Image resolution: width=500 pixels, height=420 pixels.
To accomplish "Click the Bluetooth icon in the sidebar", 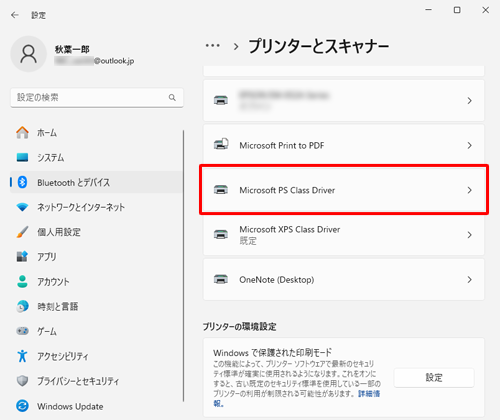I will click(22, 182).
